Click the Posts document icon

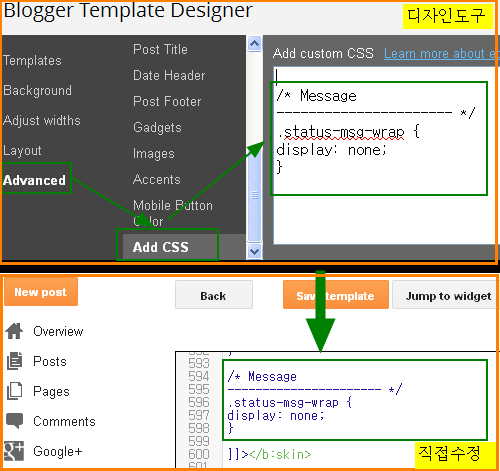coord(14,361)
